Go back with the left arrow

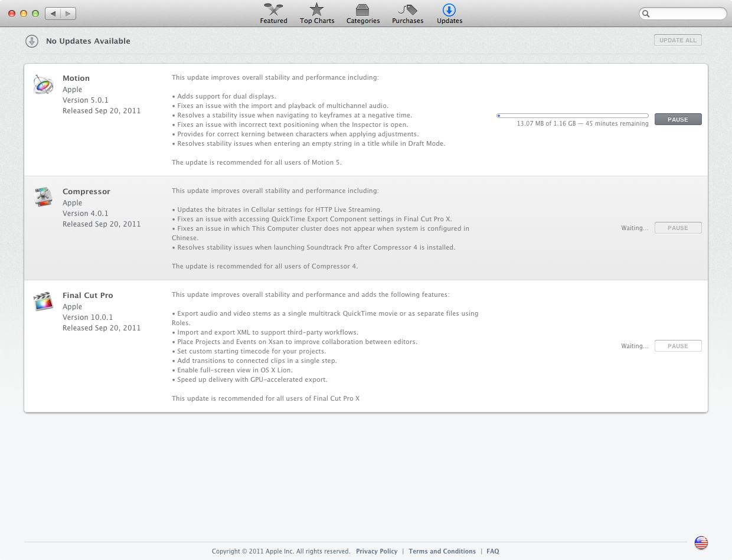53,13
